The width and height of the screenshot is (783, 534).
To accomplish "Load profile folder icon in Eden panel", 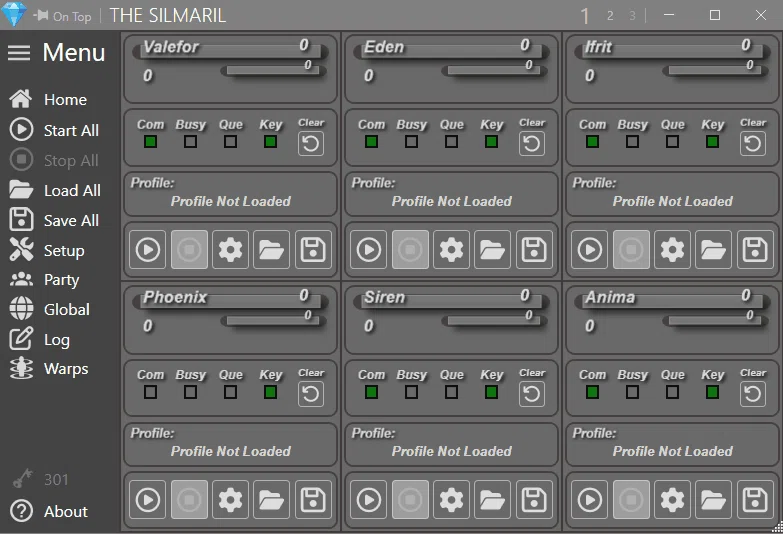I will 492,249.
